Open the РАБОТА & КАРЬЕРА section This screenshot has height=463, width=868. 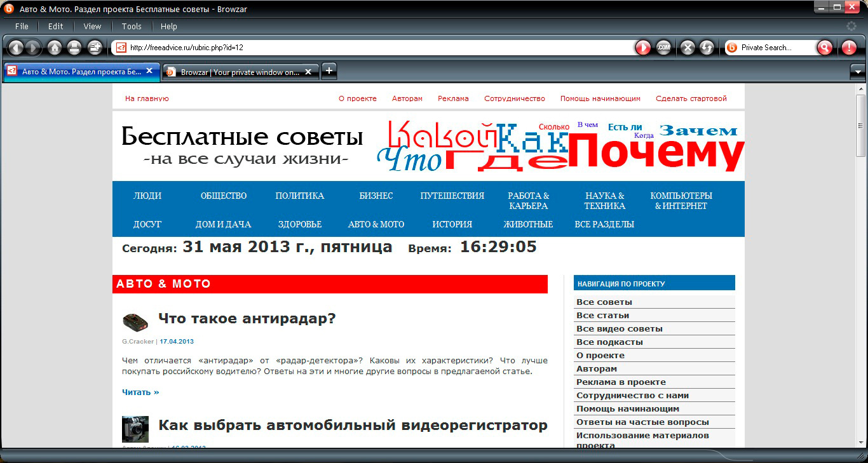tap(529, 201)
